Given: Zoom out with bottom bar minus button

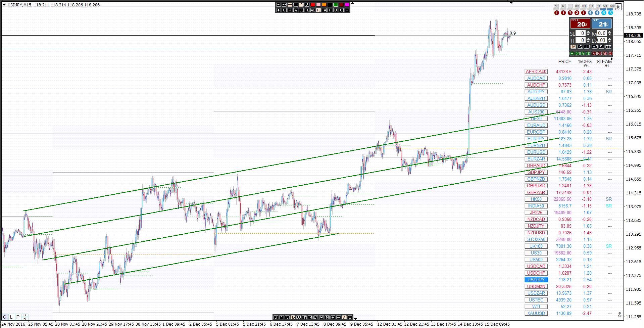Looking at the screenshot, I should (339, 317).
